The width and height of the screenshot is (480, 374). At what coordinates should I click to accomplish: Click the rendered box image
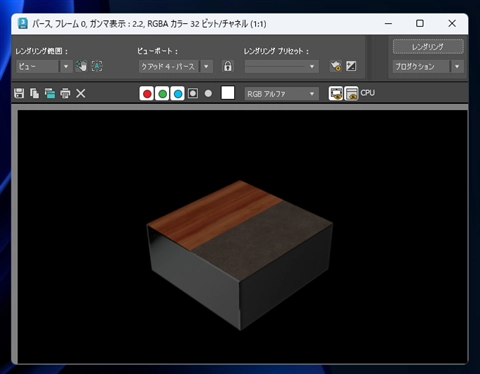coord(240,255)
